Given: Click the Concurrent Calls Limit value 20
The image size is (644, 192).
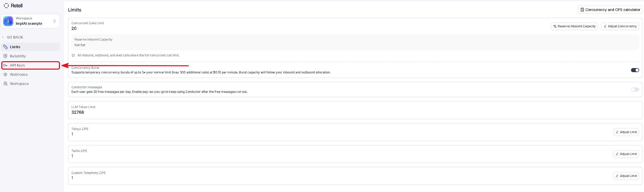Looking at the screenshot, I should coord(74,28).
